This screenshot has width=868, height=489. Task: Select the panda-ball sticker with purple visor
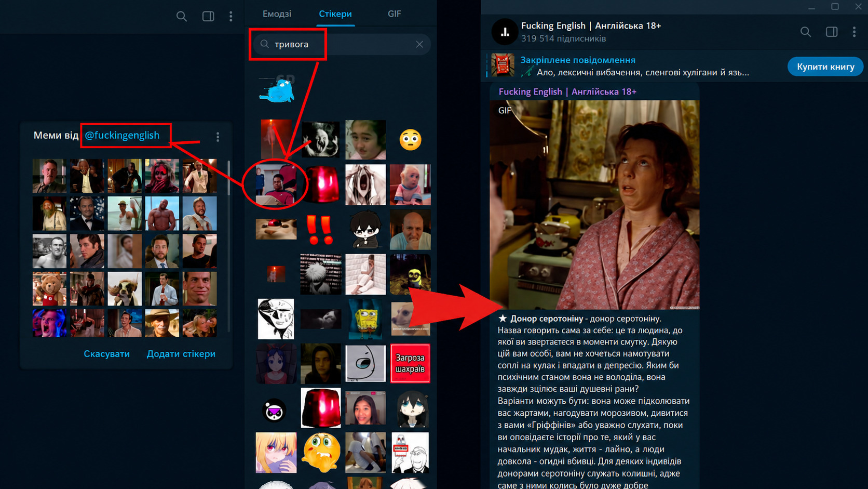pos(274,411)
